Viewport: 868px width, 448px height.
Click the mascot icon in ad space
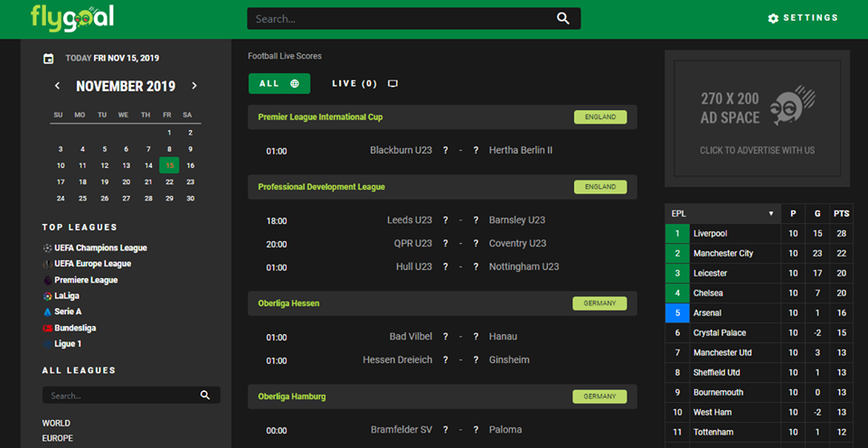coord(793,105)
